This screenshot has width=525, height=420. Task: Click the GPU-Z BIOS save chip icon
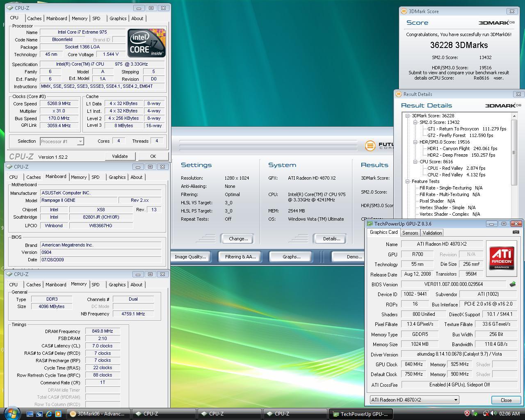point(512,284)
